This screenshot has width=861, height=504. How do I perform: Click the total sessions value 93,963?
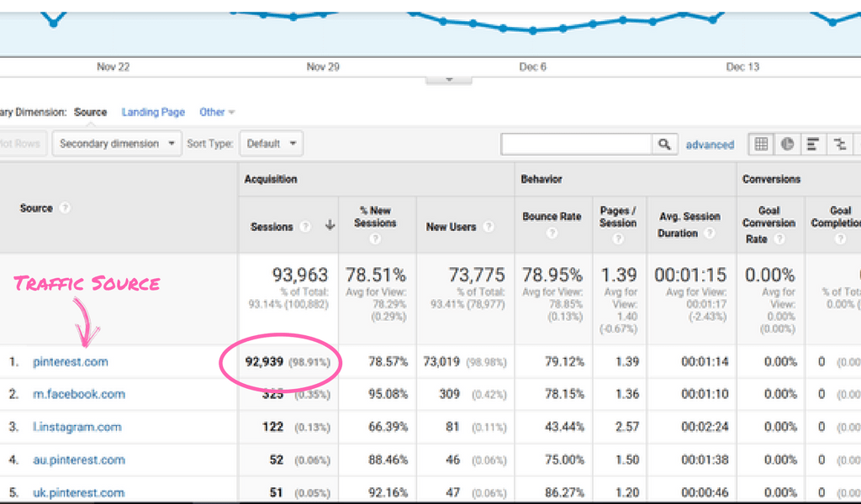(300, 274)
